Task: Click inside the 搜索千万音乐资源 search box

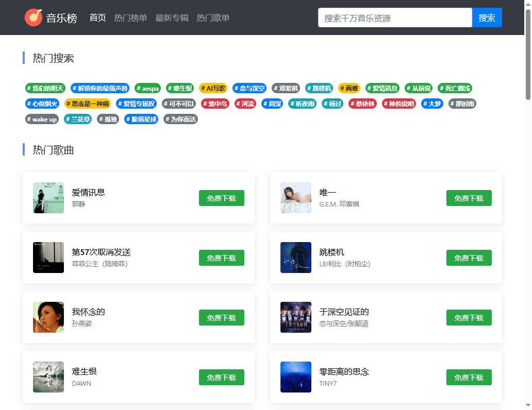Action: click(x=394, y=17)
